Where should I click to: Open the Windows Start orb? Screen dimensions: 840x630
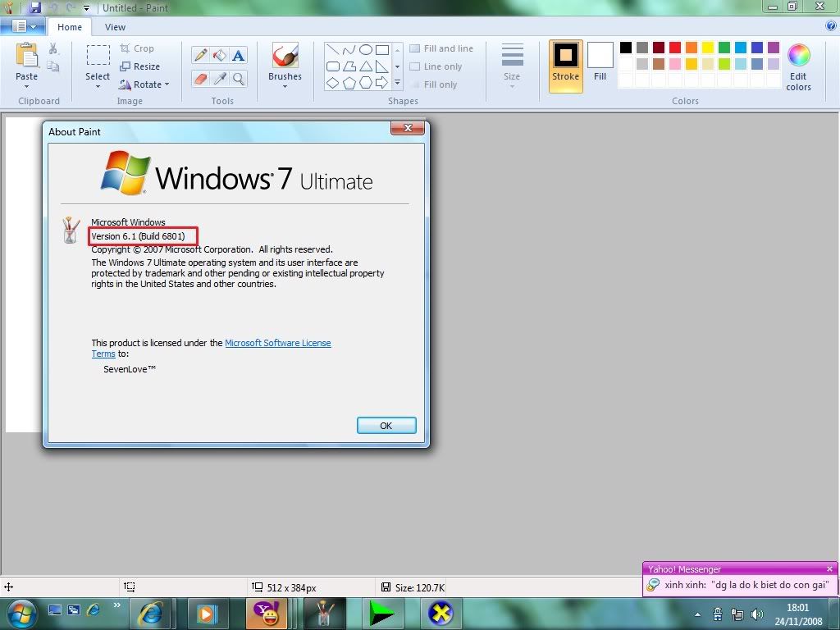pyautogui.click(x=21, y=614)
